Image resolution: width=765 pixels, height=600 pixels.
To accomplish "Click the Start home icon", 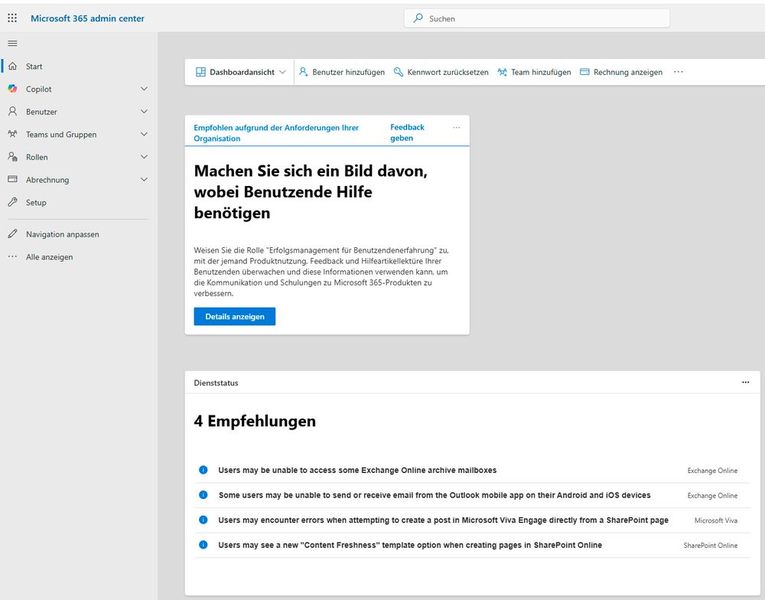I will click(13, 66).
